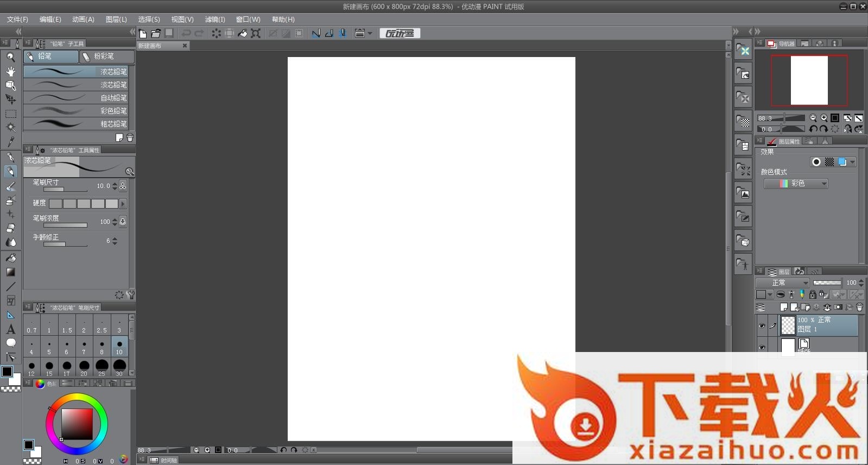Image resolution: width=868 pixels, height=465 pixels.
Task: Select the Gradient tool
Action: [10, 272]
